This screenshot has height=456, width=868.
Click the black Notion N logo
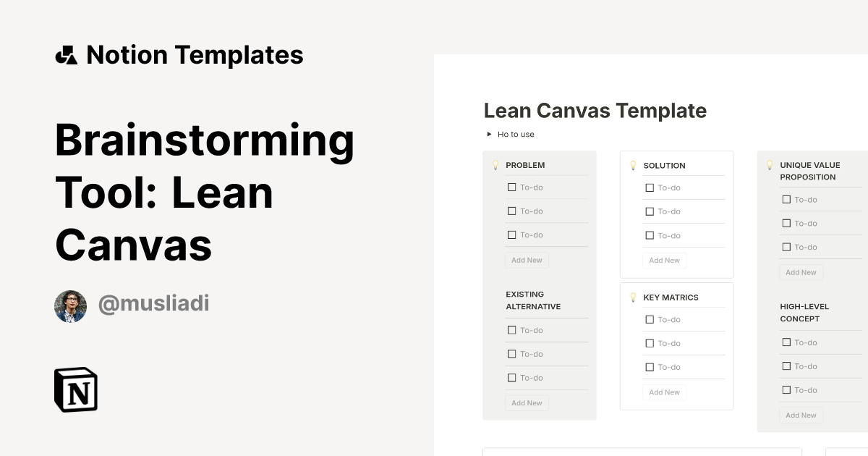click(76, 389)
